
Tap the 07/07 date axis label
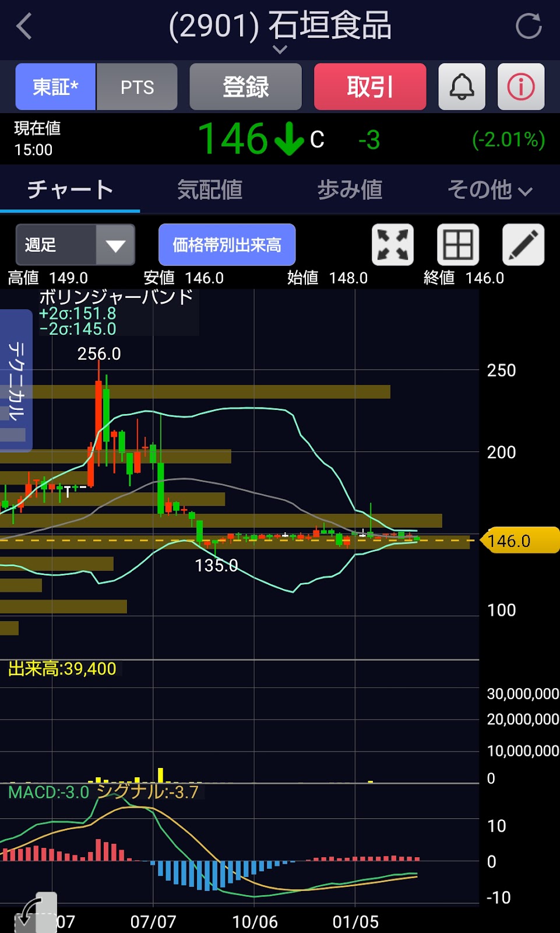point(153,922)
